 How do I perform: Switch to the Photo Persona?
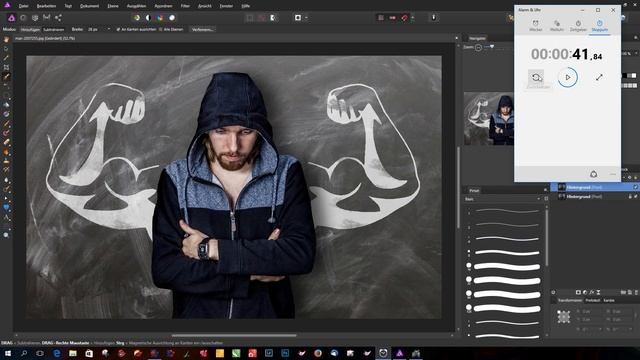[x=11, y=18]
